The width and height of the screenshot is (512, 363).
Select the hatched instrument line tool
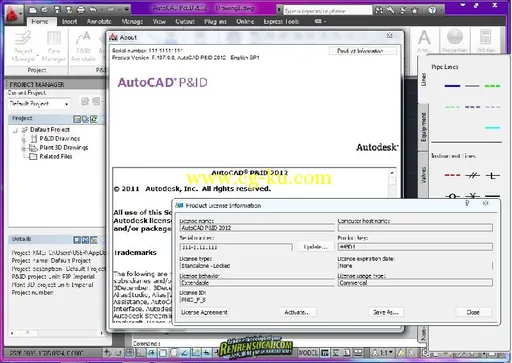[472, 175]
